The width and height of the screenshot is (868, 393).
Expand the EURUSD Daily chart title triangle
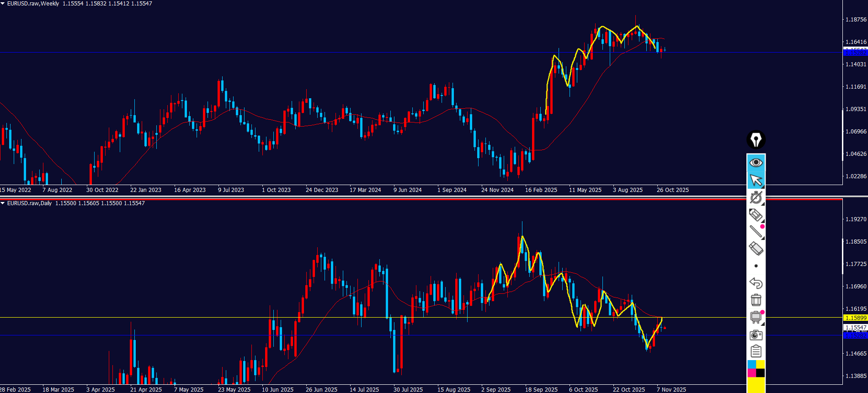pyautogui.click(x=3, y=203)
